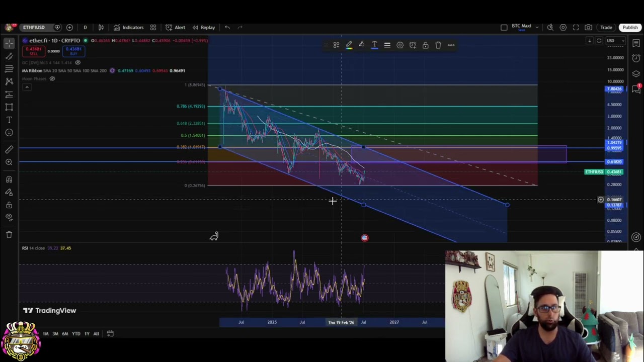Open the D timeframe interval selector

[85, 27]
